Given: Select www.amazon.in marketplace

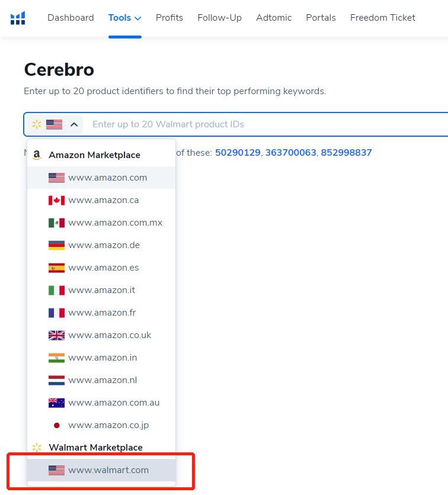Looking at the screenshot, I should coord(101,358).
